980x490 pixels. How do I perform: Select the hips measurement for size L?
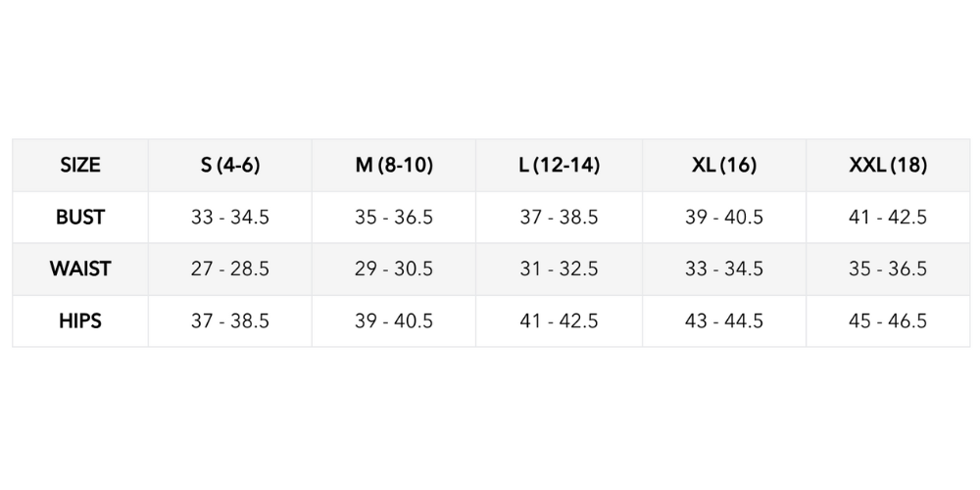coord(559,321)
